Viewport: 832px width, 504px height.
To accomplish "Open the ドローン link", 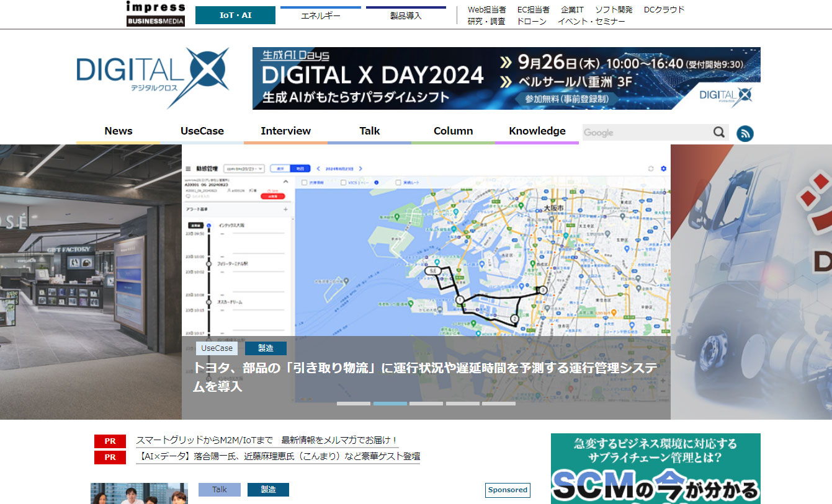I will tap(531, 22).
